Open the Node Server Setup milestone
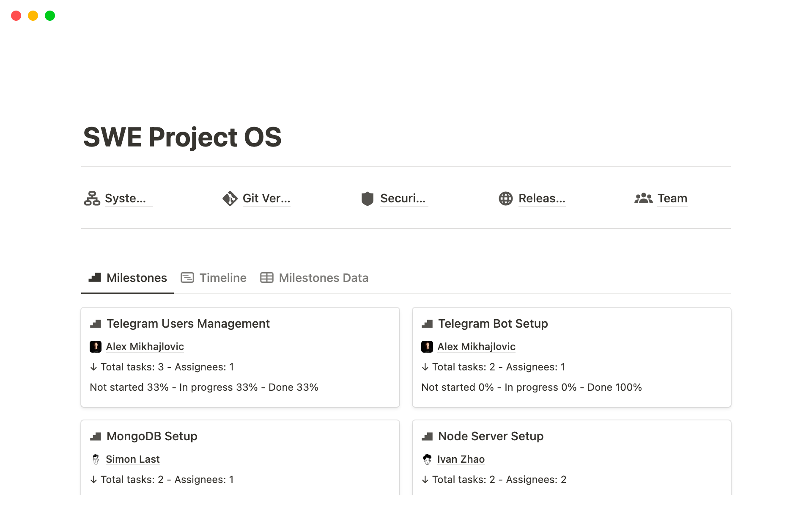812x508 pixels. click(x=491, y=436)
